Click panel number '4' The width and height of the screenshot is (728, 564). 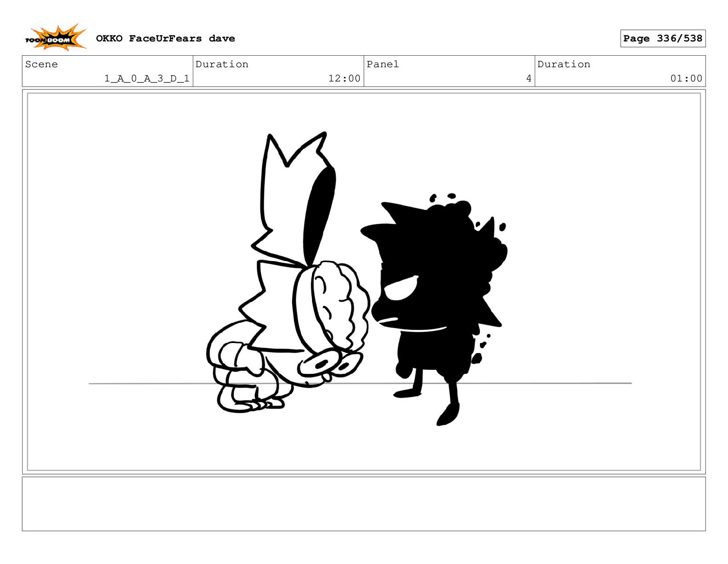529,79
